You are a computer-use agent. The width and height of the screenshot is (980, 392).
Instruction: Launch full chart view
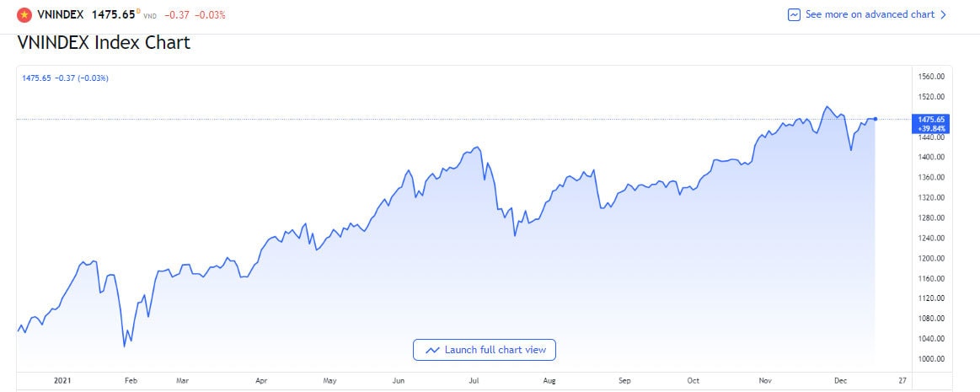485,350
